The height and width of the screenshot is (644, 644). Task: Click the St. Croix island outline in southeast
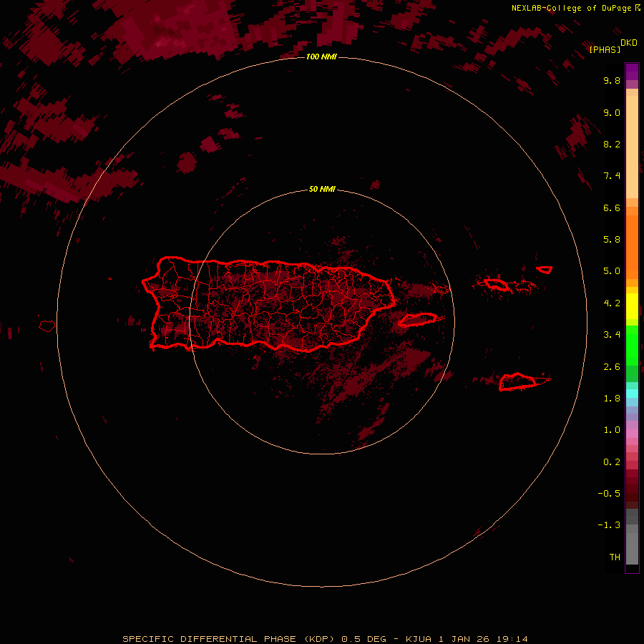pos(518,381)
